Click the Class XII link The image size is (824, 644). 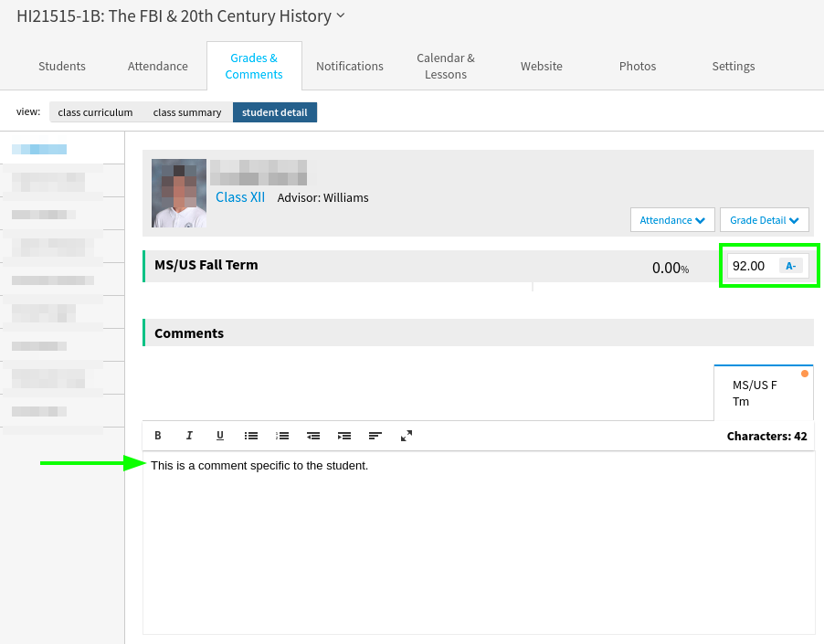tap(240, 197)
